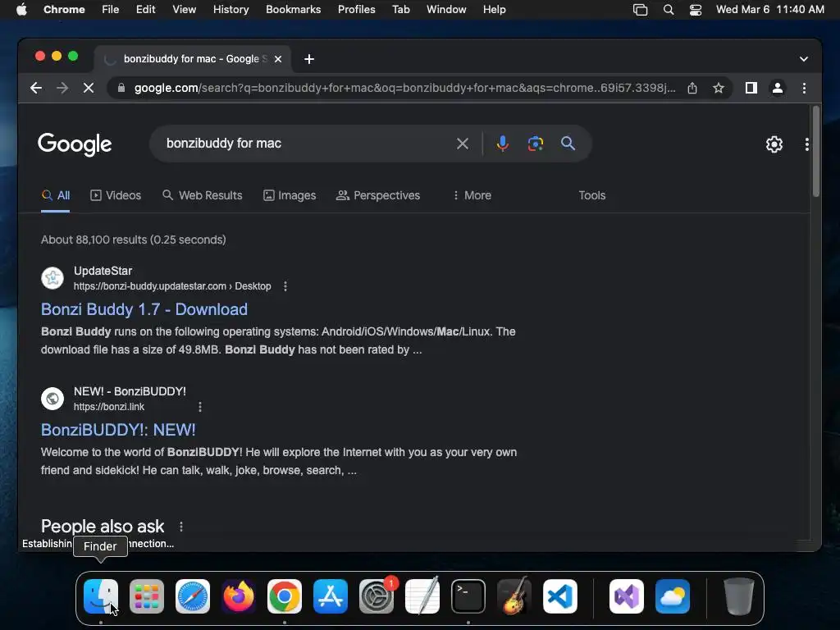Open Launchpad from the Dock
This screenshot has height=630, width=840.
click(147, 596)
